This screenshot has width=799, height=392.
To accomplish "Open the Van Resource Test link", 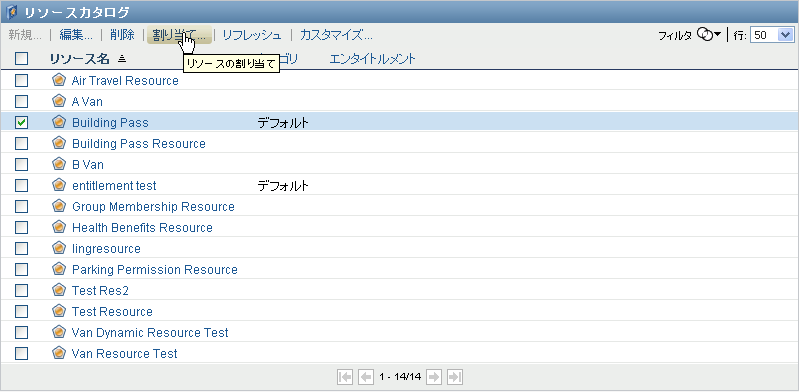I will pos(125,353).
